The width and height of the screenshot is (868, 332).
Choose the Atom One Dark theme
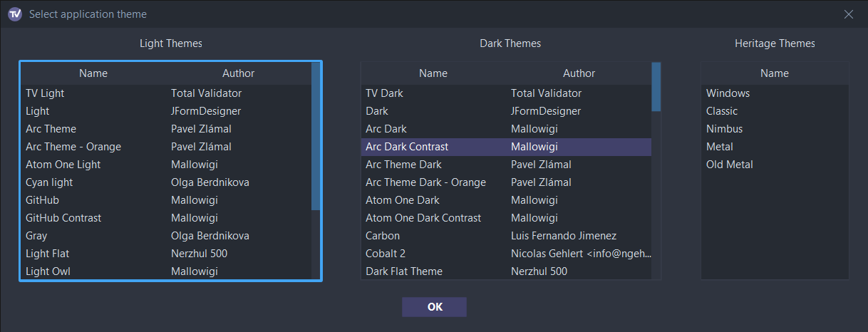[402, 200]
